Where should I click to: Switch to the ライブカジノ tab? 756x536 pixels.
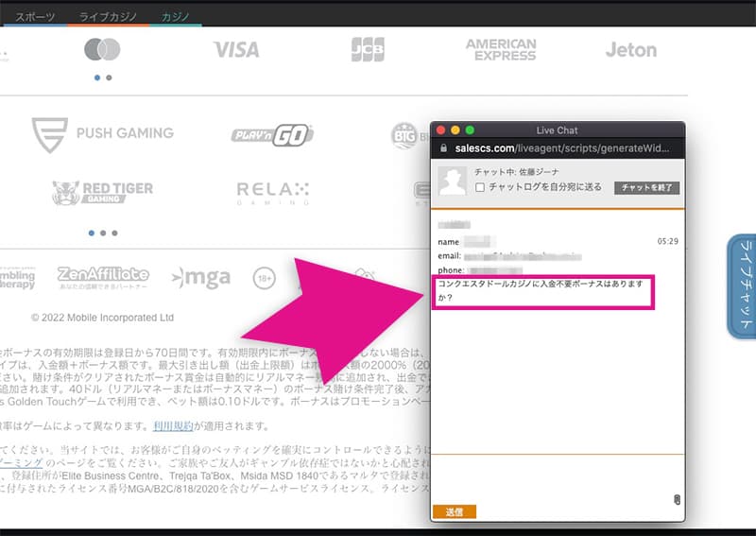click(108, 16)
